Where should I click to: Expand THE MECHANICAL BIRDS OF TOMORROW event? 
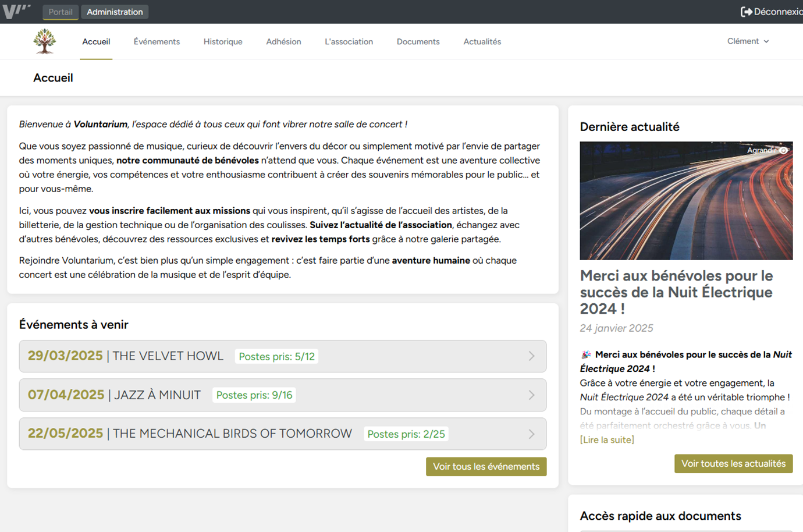[531, 434]
